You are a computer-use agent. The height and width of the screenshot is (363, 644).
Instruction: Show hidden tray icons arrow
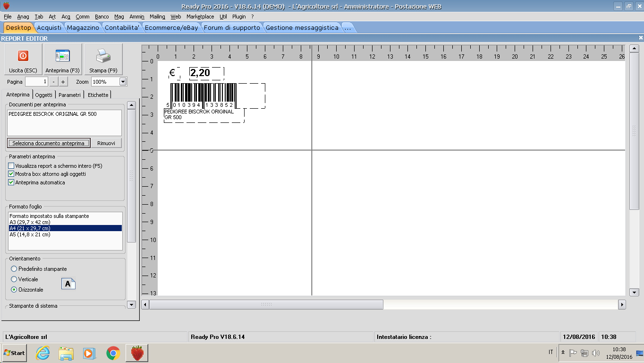coord(563,353)
